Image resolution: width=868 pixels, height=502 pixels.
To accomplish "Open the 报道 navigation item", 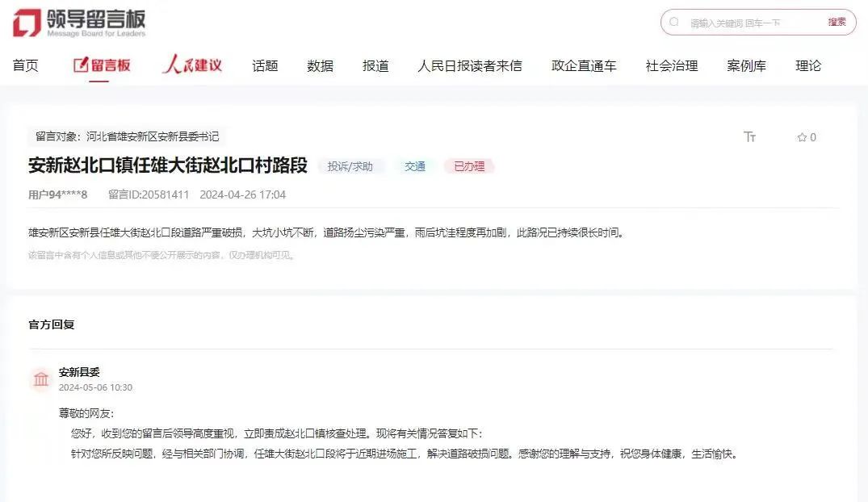I will coord(375,66).
